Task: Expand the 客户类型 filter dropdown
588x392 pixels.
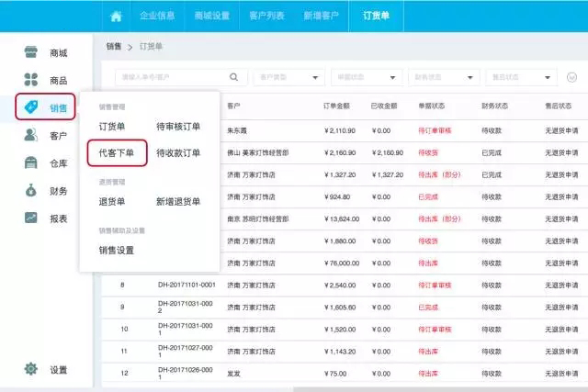Action: click(288, 77)
